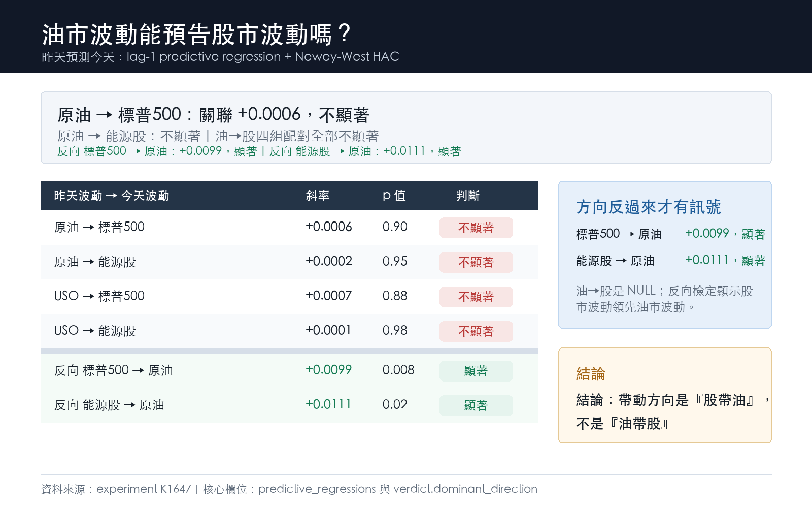Click 不顯著 badge in 原油 → 能源股 row
812x508 pixels.
(x=476, y=262)
